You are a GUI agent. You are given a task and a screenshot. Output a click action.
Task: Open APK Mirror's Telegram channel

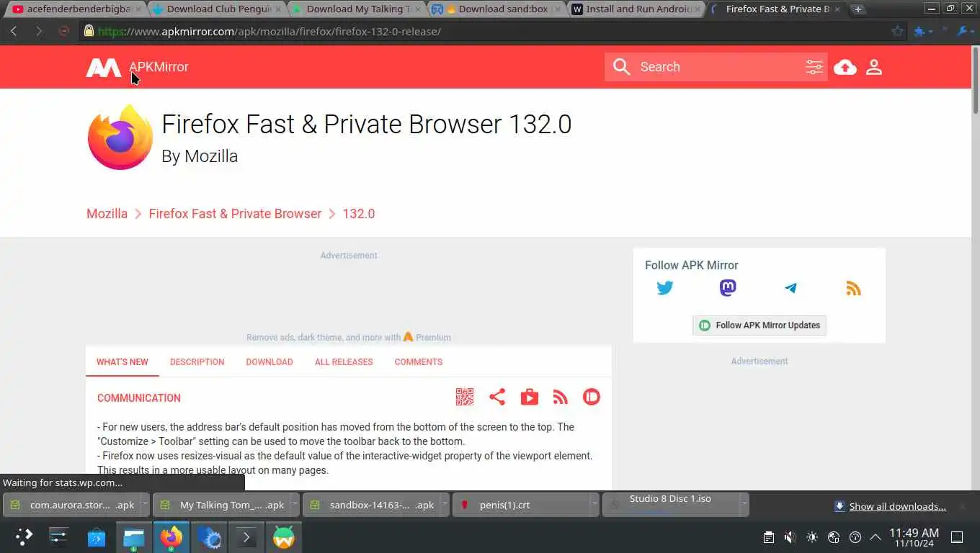790,288
